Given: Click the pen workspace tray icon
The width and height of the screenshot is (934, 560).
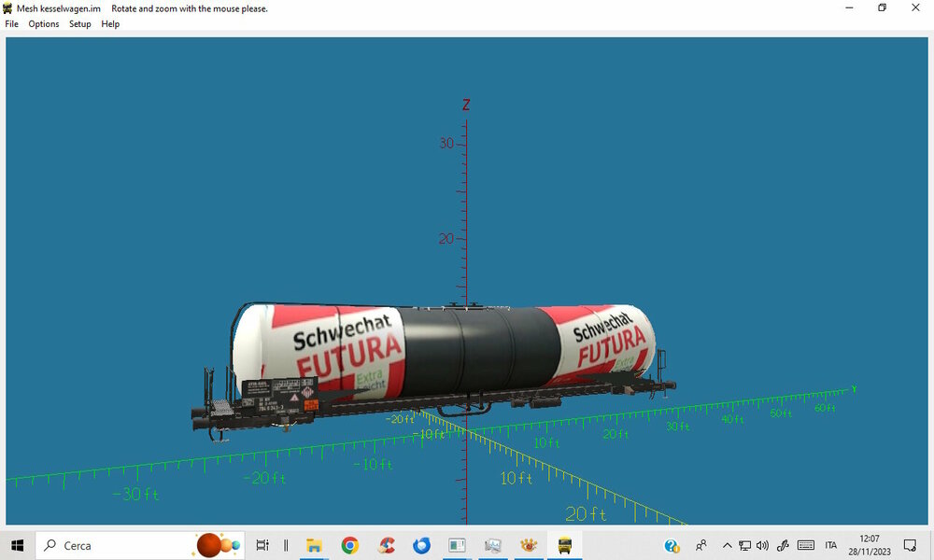Looking at the screenshot, I should coord(783,545).
